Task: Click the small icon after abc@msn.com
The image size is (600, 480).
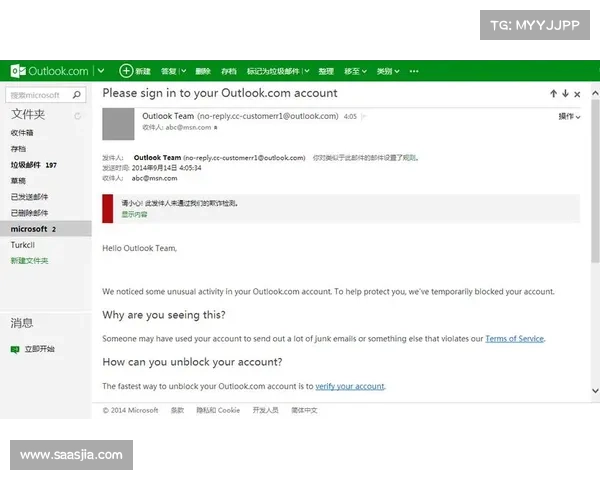Action: pyautogui.click(x=215, y=128)
